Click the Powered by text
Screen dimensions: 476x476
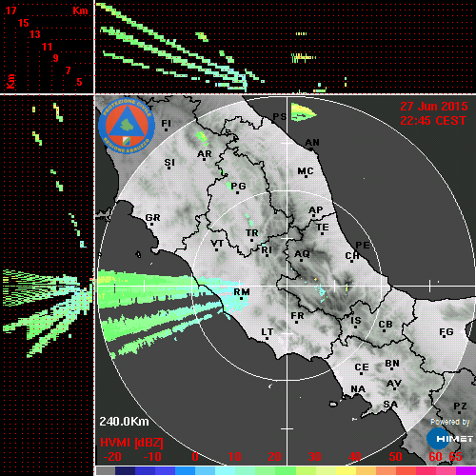(450, 422)
